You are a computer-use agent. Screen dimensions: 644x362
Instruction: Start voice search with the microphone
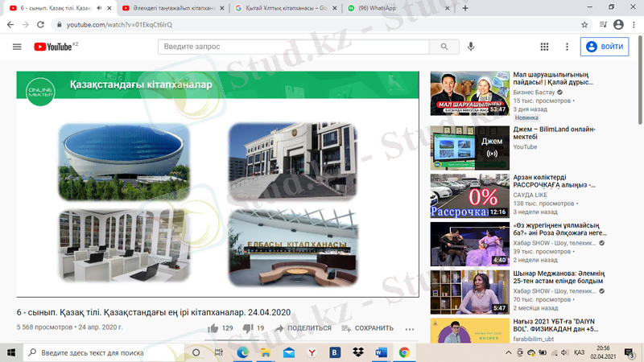[471, 47]
